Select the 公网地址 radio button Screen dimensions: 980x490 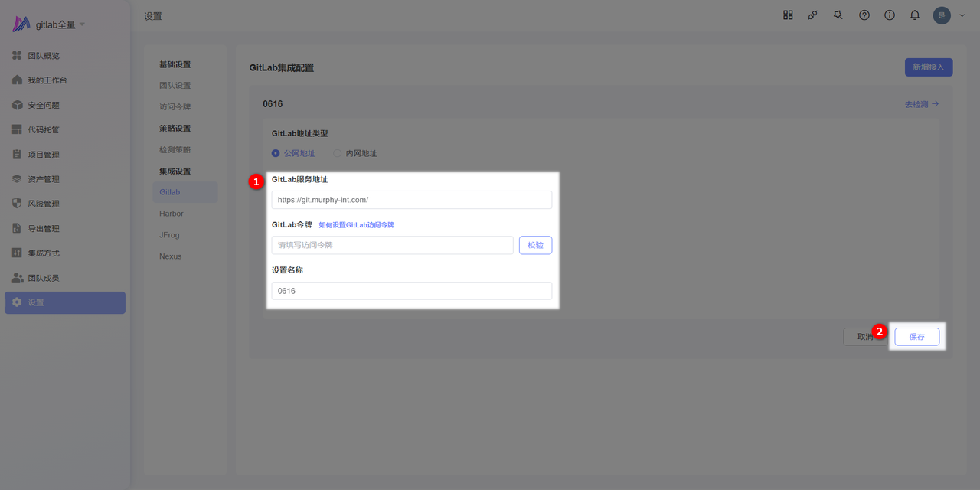[276, 153]
